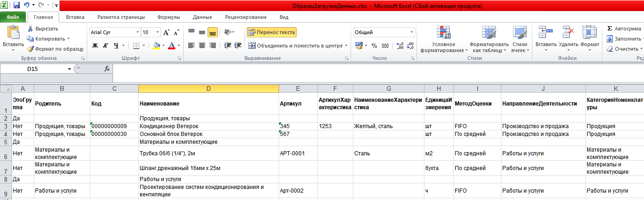Viewport: 644px width, 200px height.
Task: Click the Undo arrow icon
Action: pyautogui.click(x=26, y=6)
